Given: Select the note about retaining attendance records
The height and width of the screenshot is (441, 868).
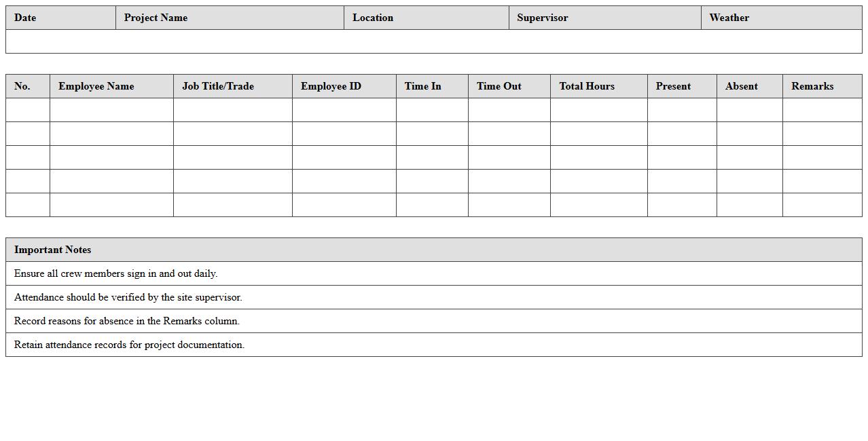Looking at the screenshot, I should [130, 345].
